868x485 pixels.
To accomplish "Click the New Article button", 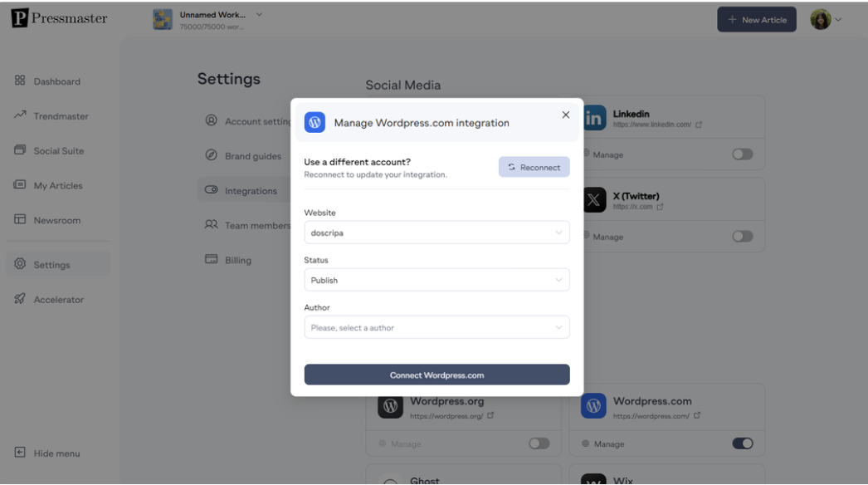I will click(757, 19).
